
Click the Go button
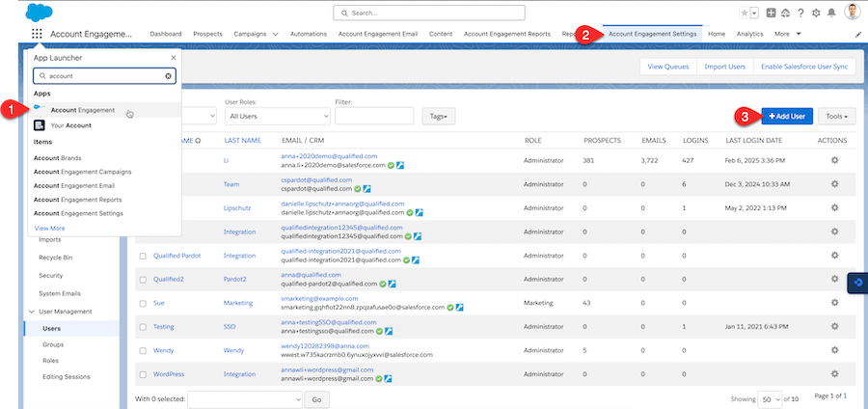316,399
